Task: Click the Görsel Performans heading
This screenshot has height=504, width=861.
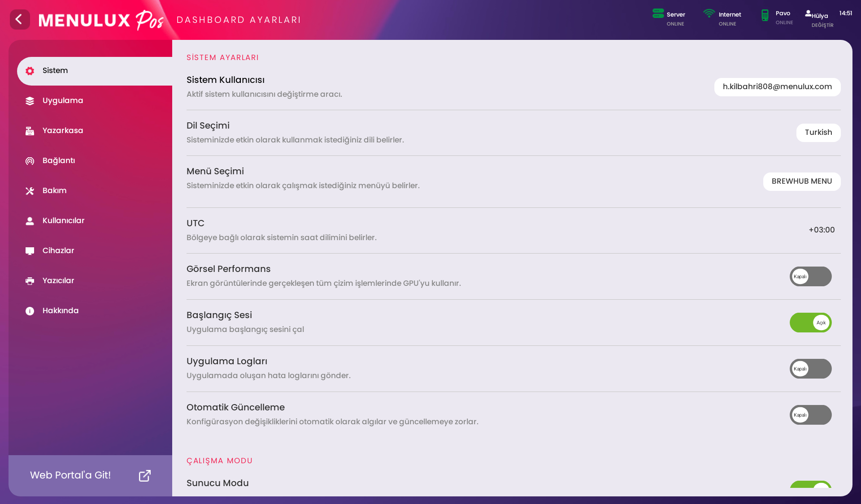Action: (229, 269)
